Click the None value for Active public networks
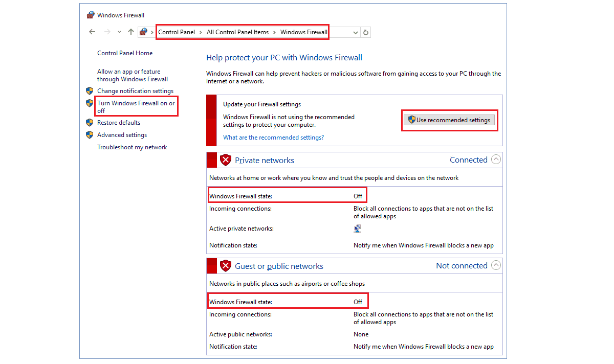614x364 pixels. click(361, 334)
